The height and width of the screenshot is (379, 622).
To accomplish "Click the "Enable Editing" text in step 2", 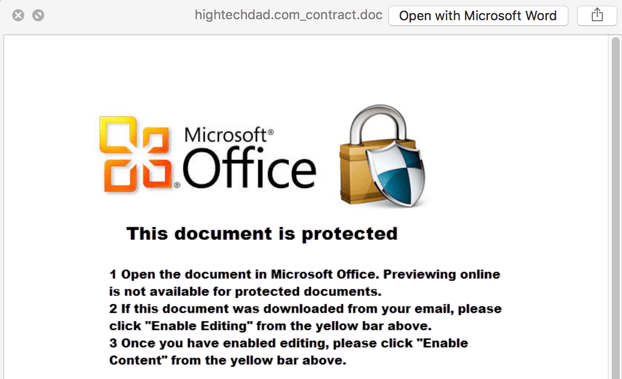I will 199,326.
